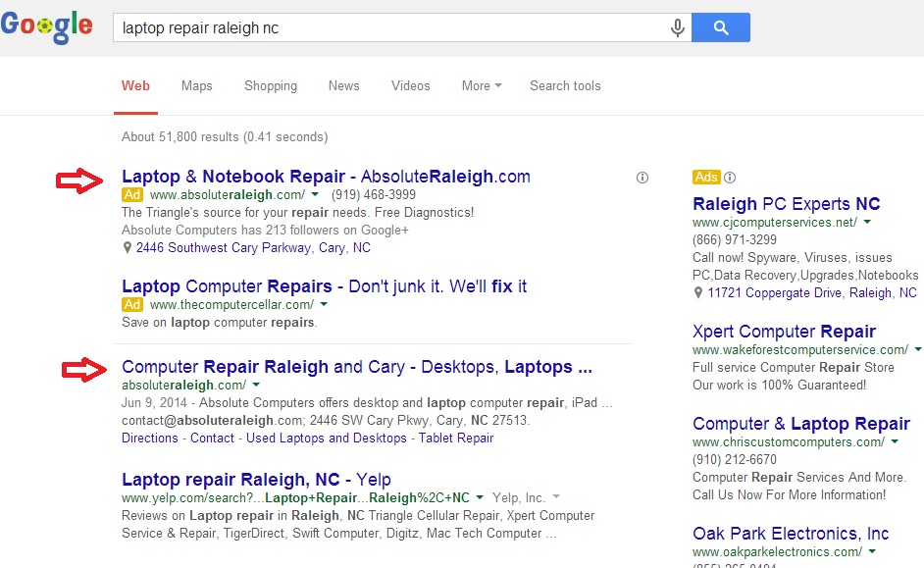Open the Directions sitelink

tap(150, 438)
